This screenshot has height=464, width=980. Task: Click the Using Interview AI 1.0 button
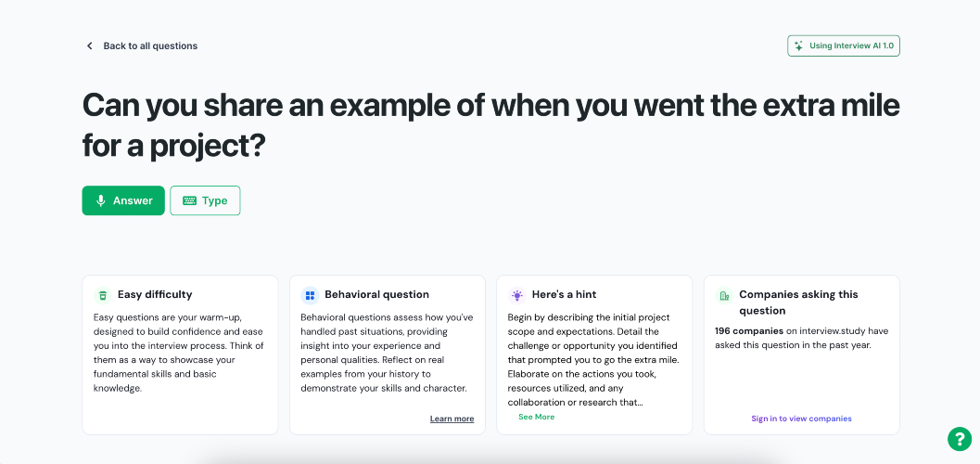pyautogui.click(x=843, y=45)
